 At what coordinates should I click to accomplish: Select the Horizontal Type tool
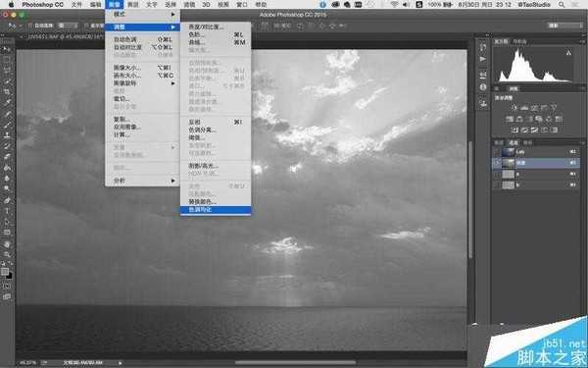point(7,211)
